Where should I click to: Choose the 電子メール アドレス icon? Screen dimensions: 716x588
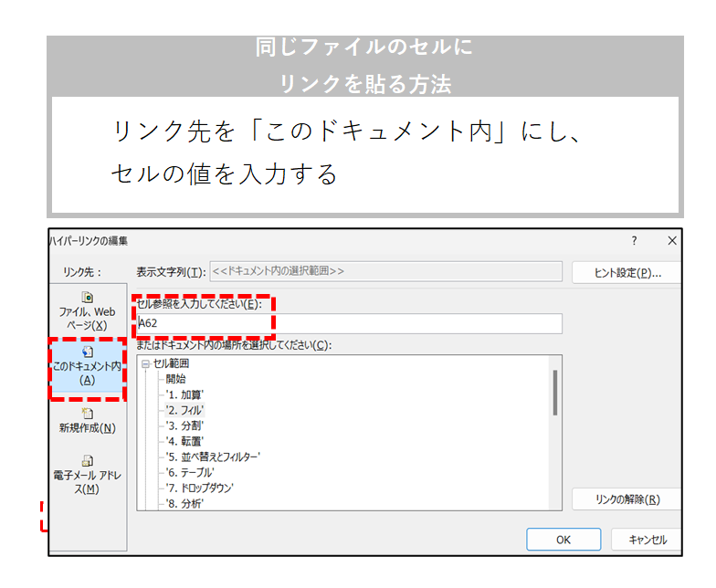(x=88, y=461)
